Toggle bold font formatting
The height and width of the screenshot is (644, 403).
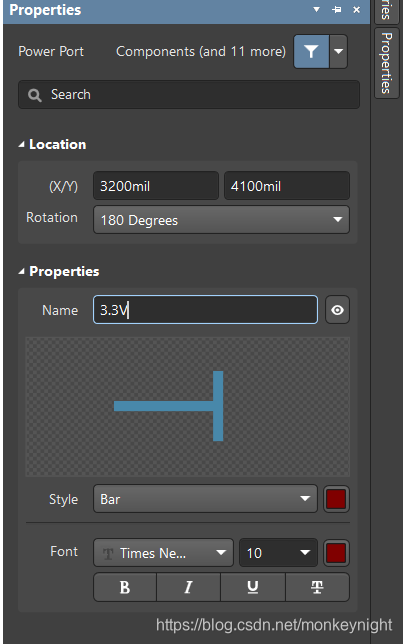point(125,587)
